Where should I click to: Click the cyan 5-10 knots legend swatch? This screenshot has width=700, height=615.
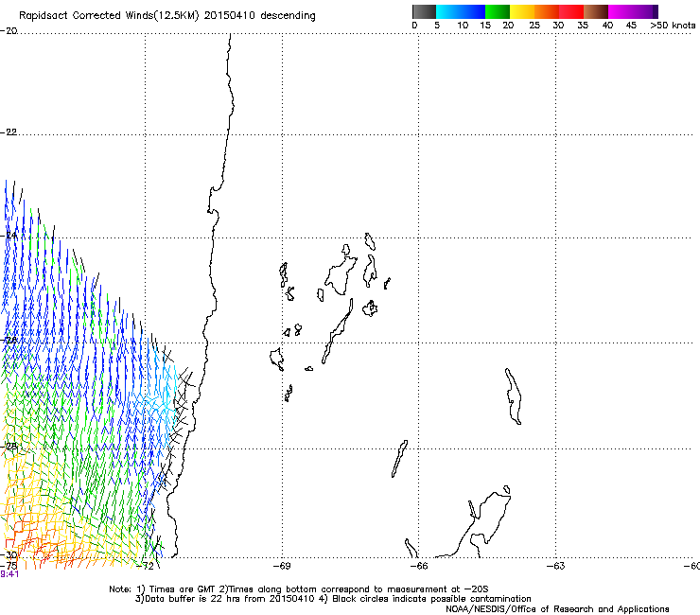coord(448,11)
